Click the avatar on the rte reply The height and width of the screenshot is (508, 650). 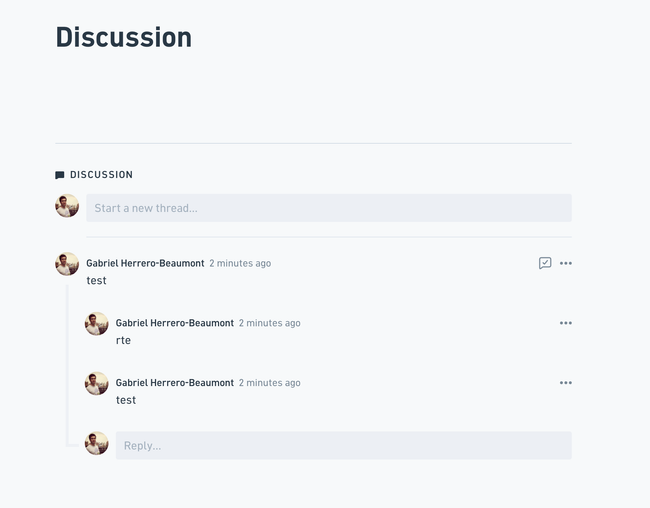pos(97,323)
